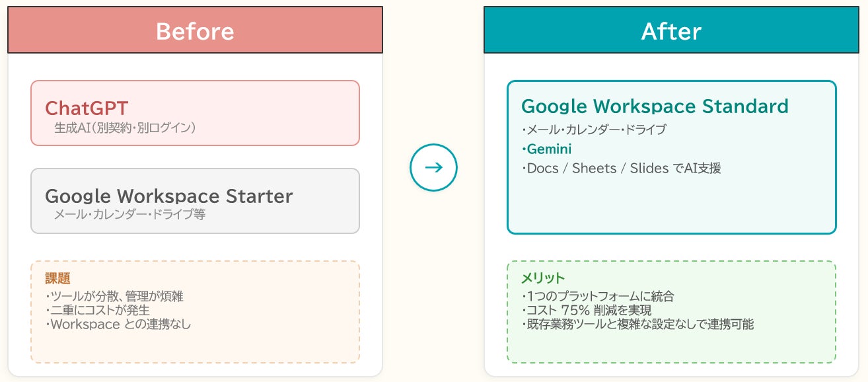Click the ChatGPT card title
The image size is (868, 382).
pos(87,108)
